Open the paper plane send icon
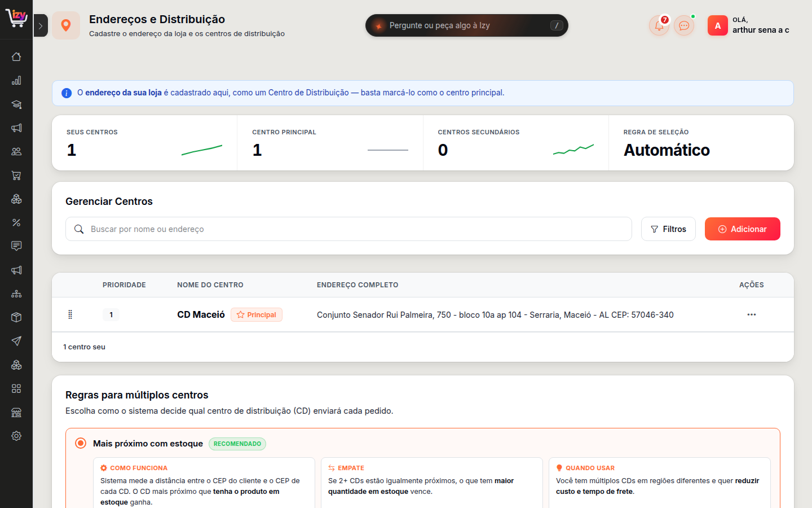The height and width of the screenshot is (508, 812). pyautogui.click(x=16, y=341)
